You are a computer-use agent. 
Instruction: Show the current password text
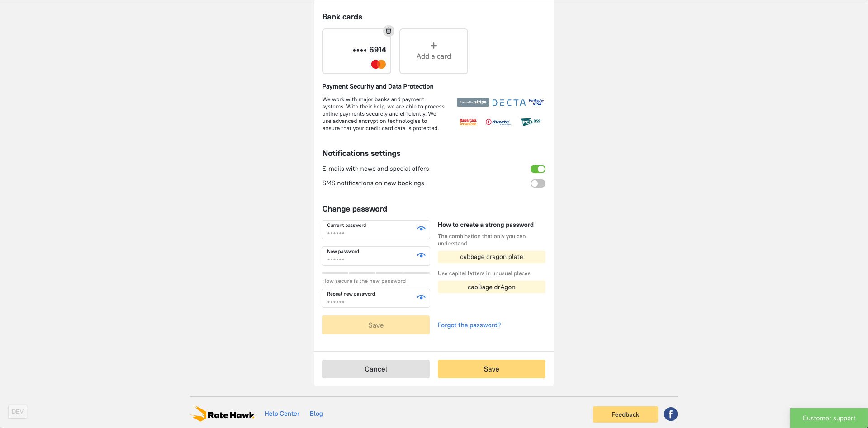pos(421,229)
